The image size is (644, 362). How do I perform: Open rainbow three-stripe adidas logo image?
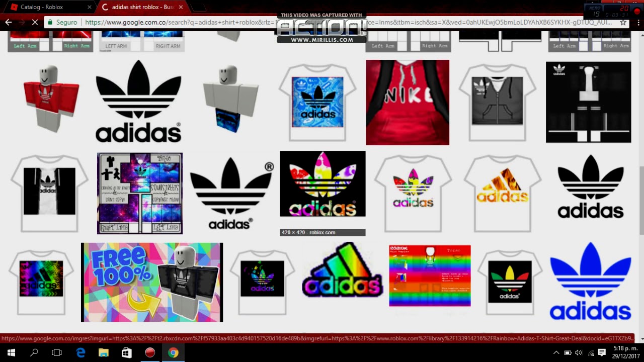pos(342,269)
